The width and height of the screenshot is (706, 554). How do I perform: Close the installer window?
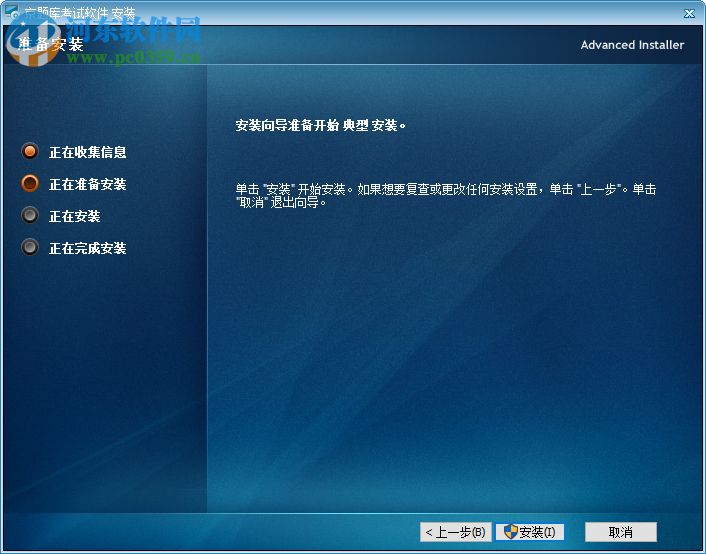(689, 14)
